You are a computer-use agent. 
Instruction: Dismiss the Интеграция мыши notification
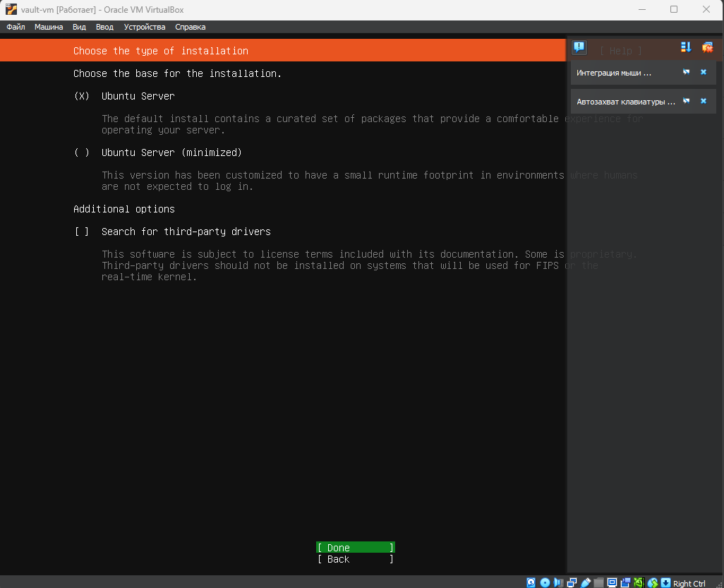click(x=704, y=72)
